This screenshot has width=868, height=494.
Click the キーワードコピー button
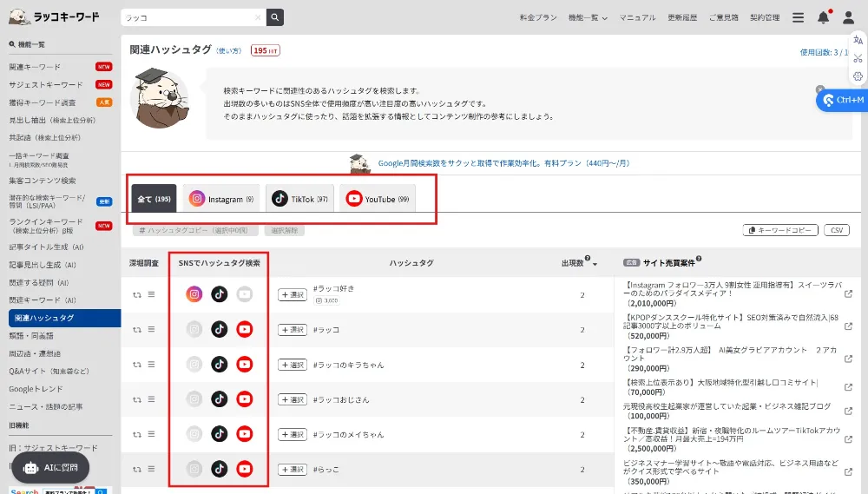[x=780, y=230]
